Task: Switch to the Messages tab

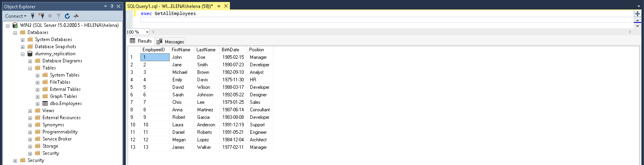Action: pyautogui.click(x=170, y=41)
